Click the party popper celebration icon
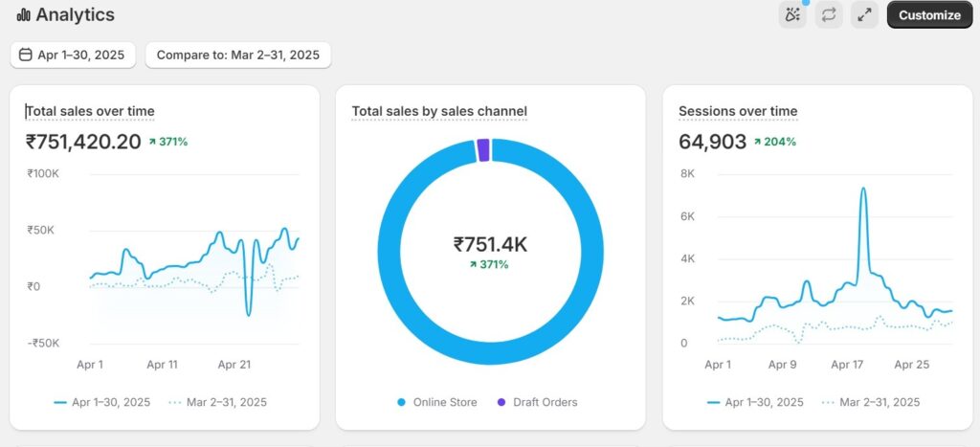 792,14
